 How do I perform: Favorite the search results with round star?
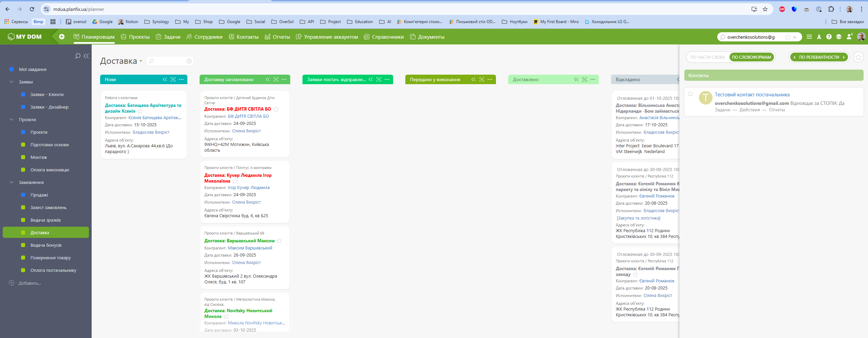858,57
